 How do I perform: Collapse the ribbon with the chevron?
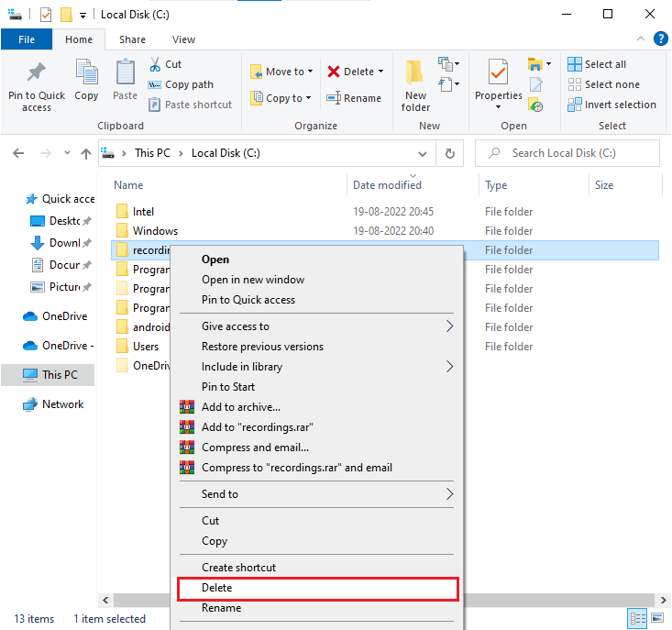click(x=641, y=39)
